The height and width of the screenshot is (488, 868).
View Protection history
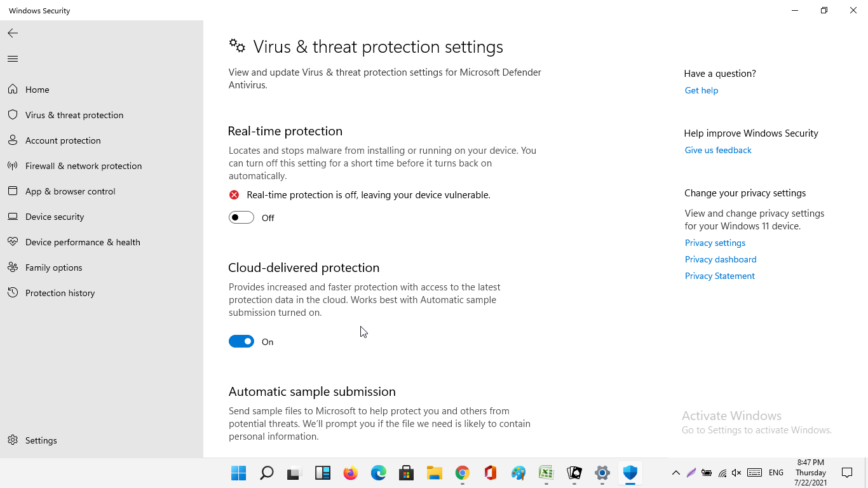pos(60,292)
